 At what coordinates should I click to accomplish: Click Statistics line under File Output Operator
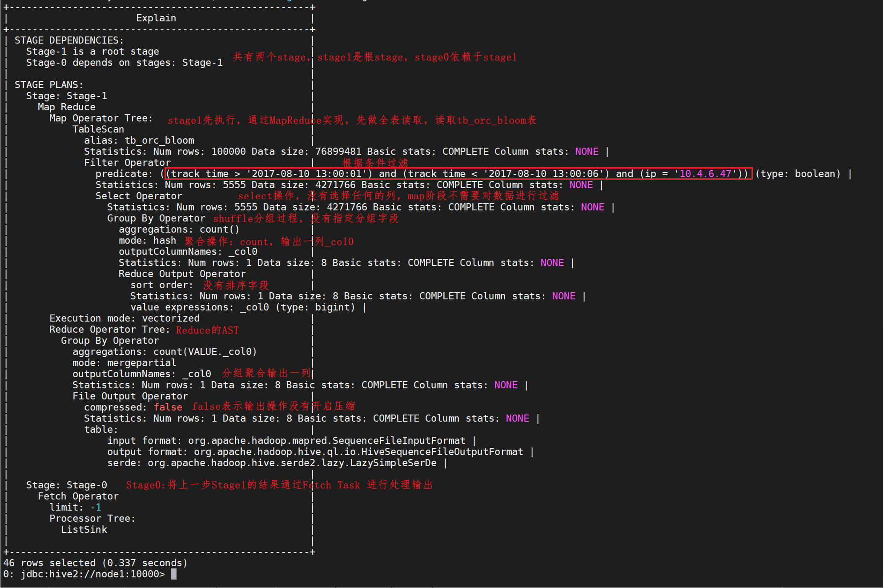tap(307, 419)
